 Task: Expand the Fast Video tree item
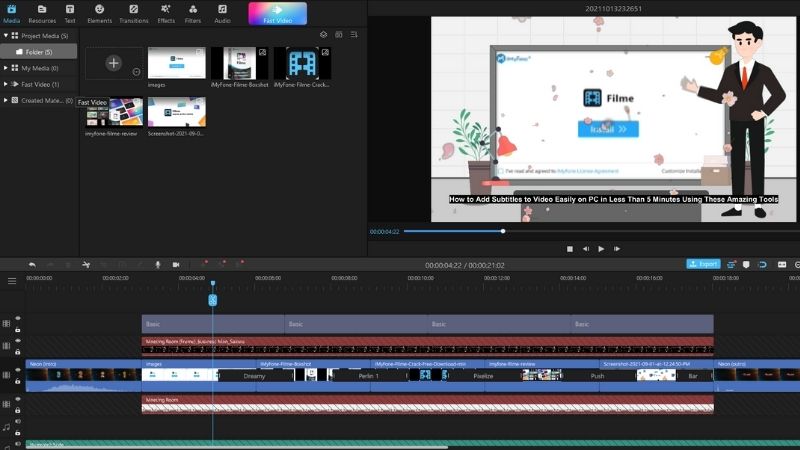6,84
